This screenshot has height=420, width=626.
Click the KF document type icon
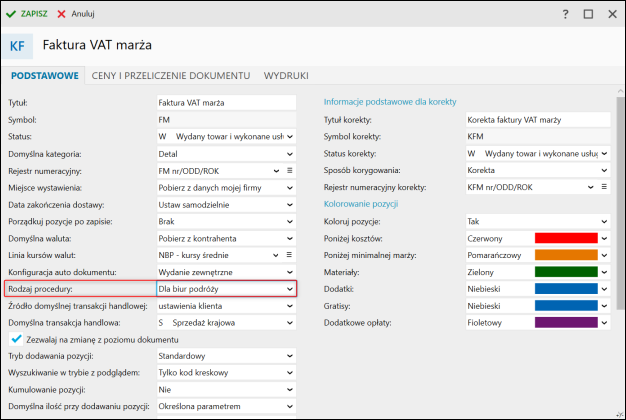tap(19, 46)
